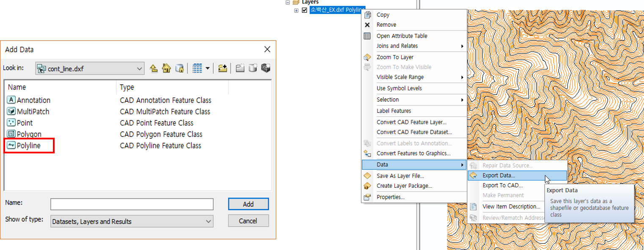
Task: Click the MultiPatch item icon
Action: tap(11, 111)
